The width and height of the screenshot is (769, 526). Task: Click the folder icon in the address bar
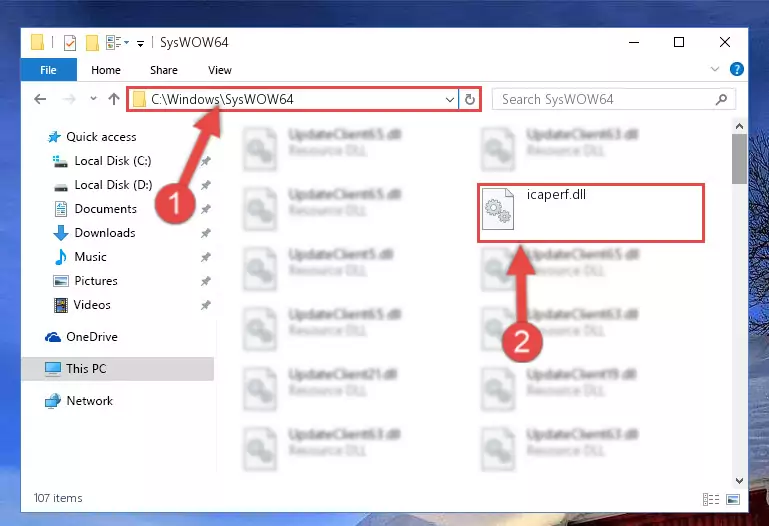[x=139, y=100]
